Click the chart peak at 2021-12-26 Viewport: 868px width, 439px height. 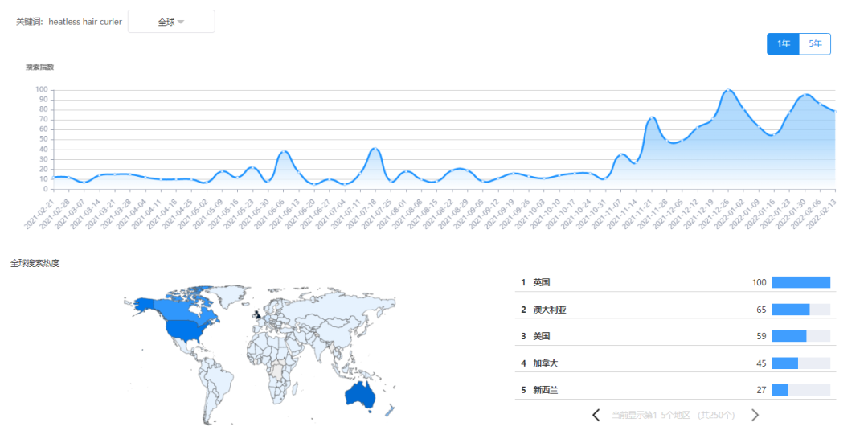coord(728,90)
